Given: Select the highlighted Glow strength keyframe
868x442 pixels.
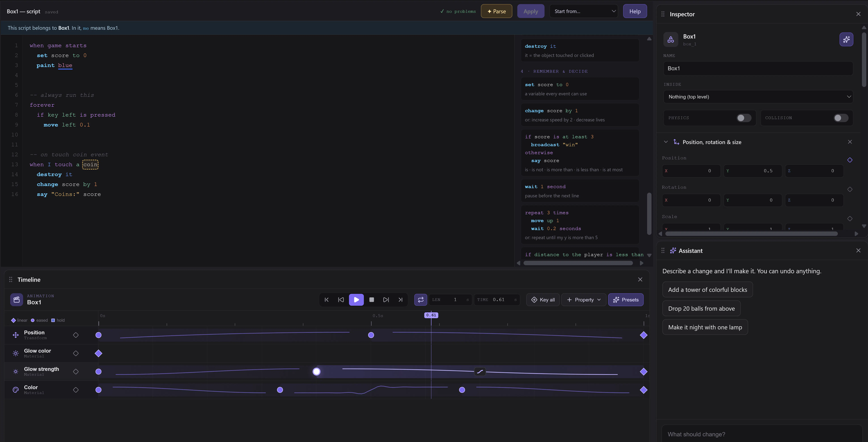Looking at the screenshot, I should [x=316, y=372].
